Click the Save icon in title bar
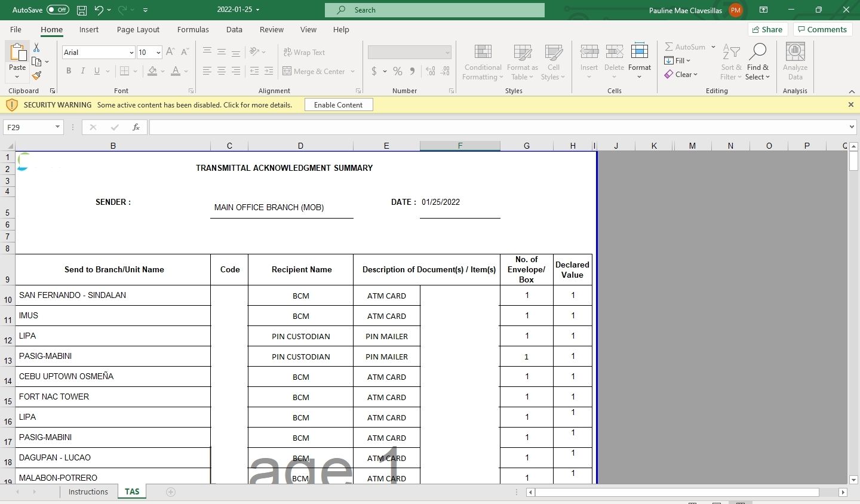The height and width of the screenshot is (504, 860). [x=82, y=10]
